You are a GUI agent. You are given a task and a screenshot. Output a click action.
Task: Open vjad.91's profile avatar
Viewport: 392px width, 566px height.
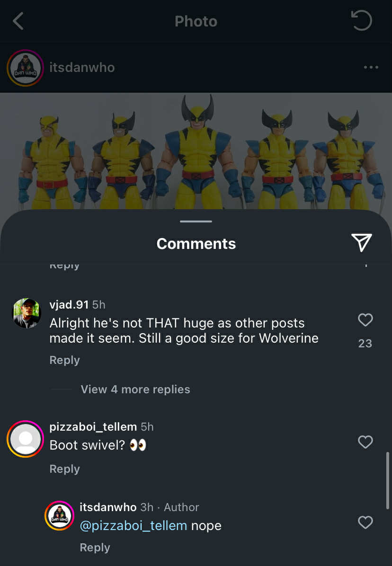pyautogui.click(x=26, y=313)
